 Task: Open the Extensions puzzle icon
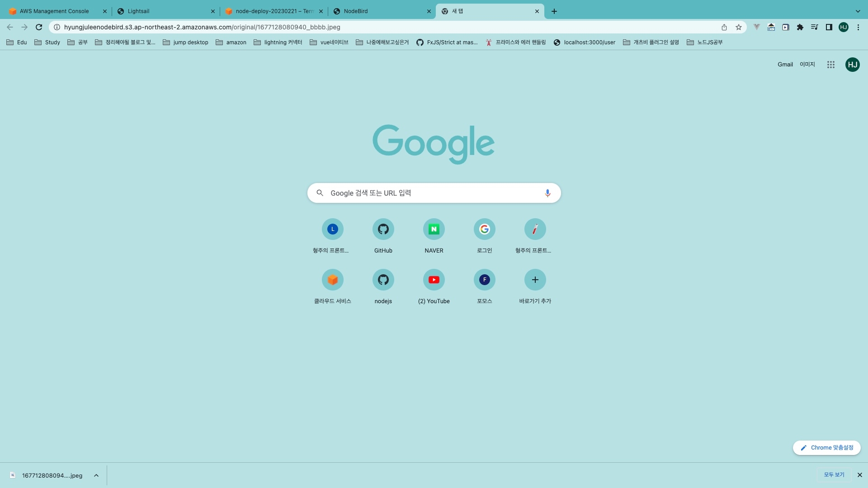tap(800, 27)
